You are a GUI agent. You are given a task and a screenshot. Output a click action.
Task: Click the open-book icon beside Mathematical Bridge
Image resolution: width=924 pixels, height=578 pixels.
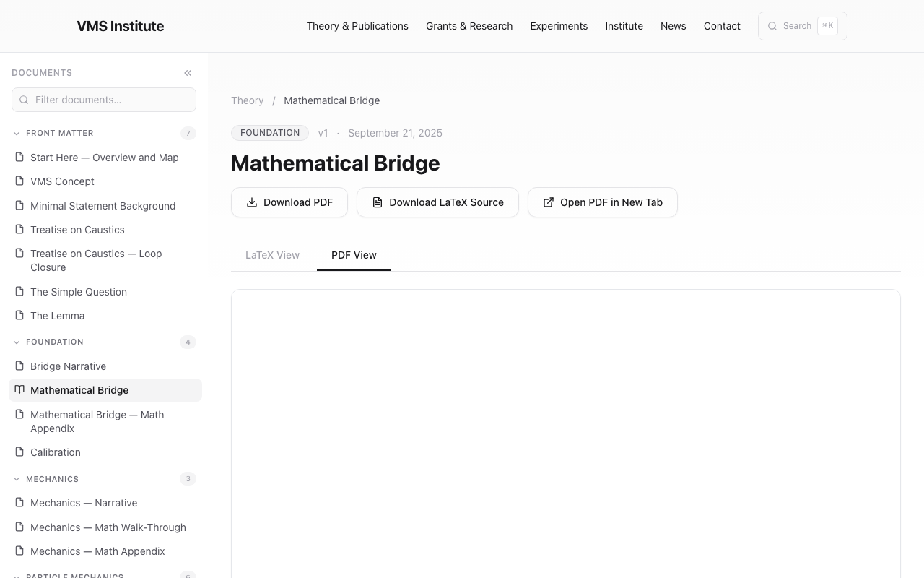click(18, 390)
